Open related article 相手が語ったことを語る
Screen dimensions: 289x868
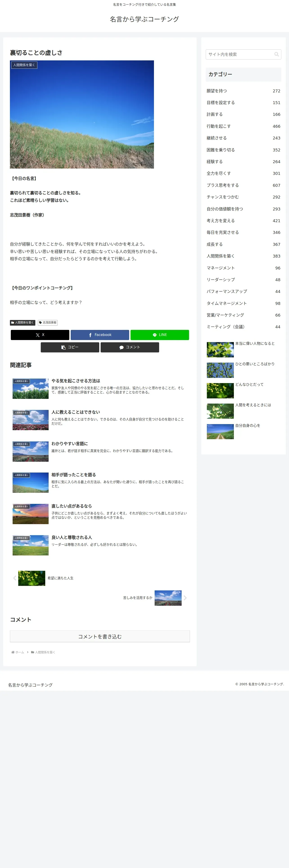100,482
